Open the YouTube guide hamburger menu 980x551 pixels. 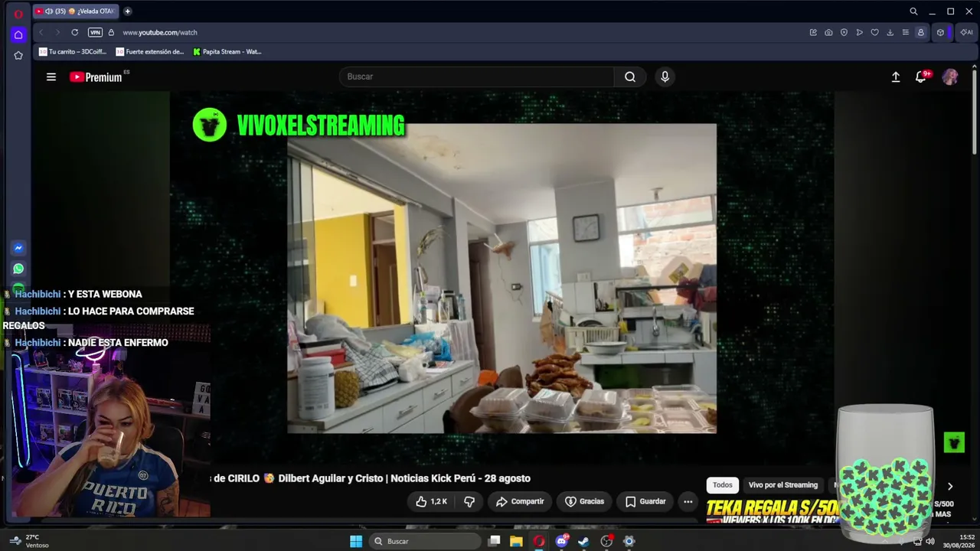click(x=51, y=77)
